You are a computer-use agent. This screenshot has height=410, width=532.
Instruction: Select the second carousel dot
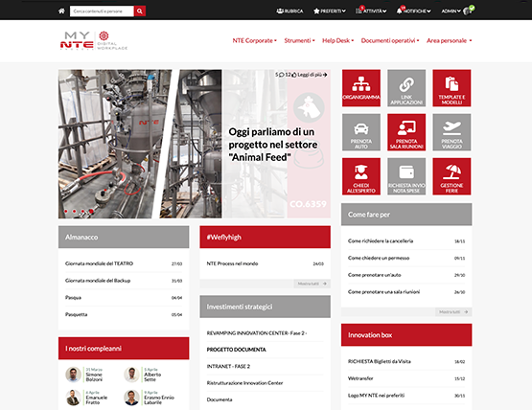pyautogui.click(x=75, y=211)
